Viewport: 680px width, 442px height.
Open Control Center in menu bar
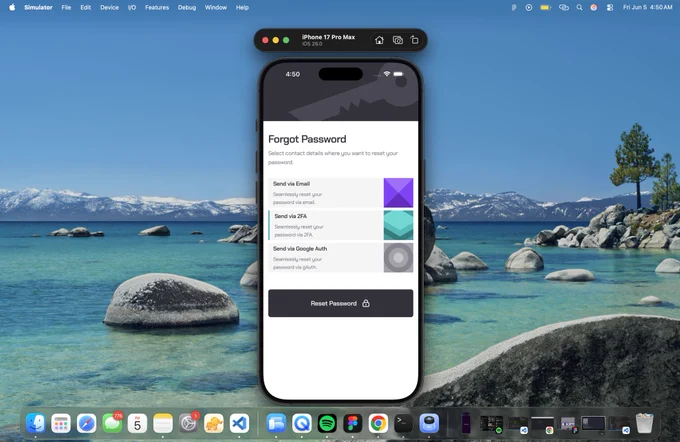click(x=610, y=7)
